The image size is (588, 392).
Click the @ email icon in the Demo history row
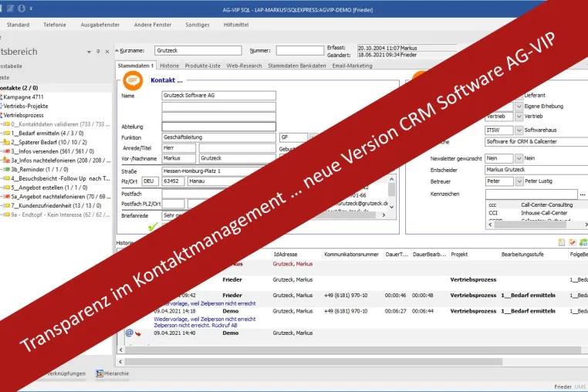130,333
